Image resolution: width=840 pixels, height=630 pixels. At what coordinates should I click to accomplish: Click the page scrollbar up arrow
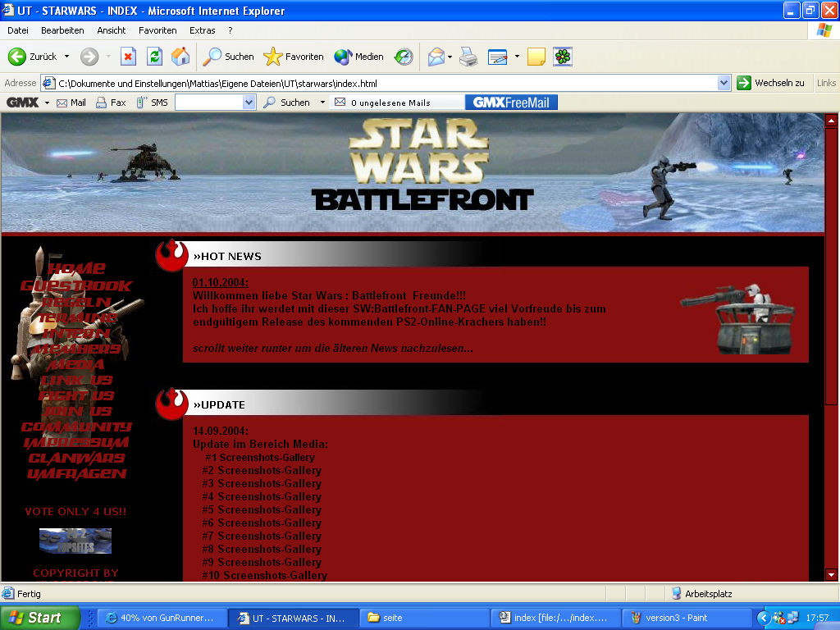pyautogui.click(x=831, y=120)
